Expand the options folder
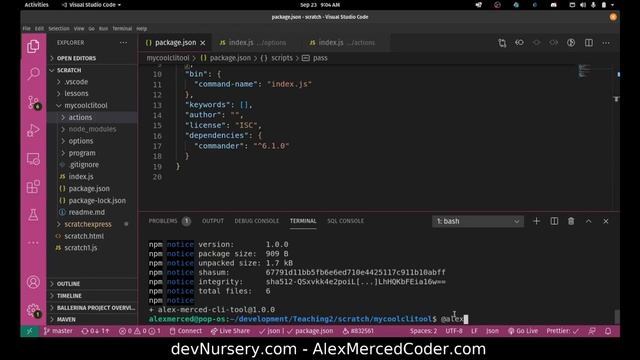This screenshot has height=360, width=640. tap(81, 141)
